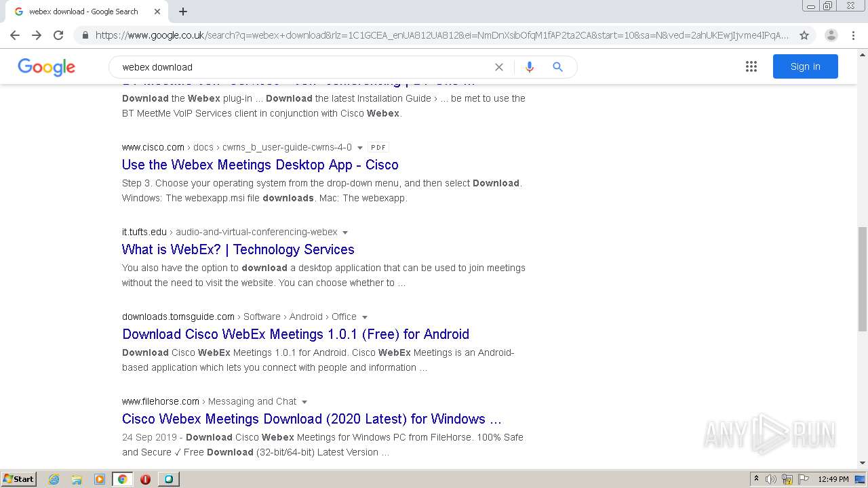Image resolution: width=868 pixels, height=488 pixels.
Task: Click the page vertical scrollbar thumb
Action: pyautogui.click(x=863, y=279)
